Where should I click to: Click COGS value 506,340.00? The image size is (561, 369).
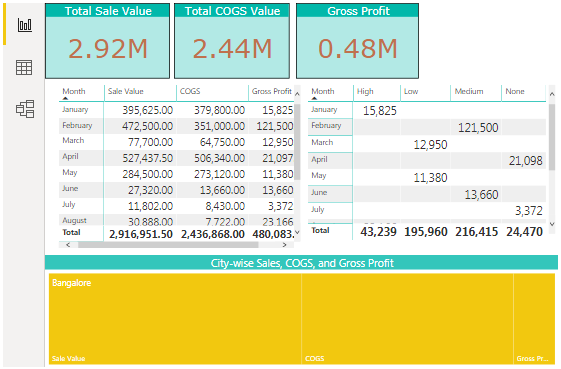pyautogui.click(x=219, y=158)
